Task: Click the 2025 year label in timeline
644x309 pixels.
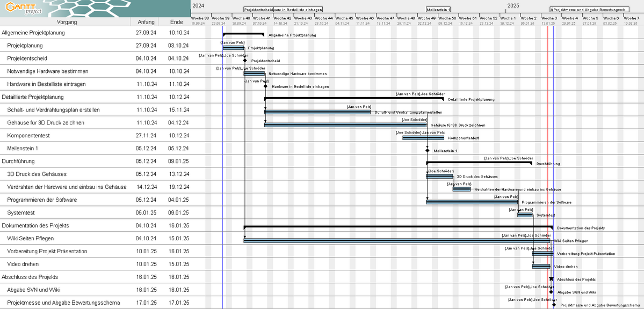Action: (513, 6)
